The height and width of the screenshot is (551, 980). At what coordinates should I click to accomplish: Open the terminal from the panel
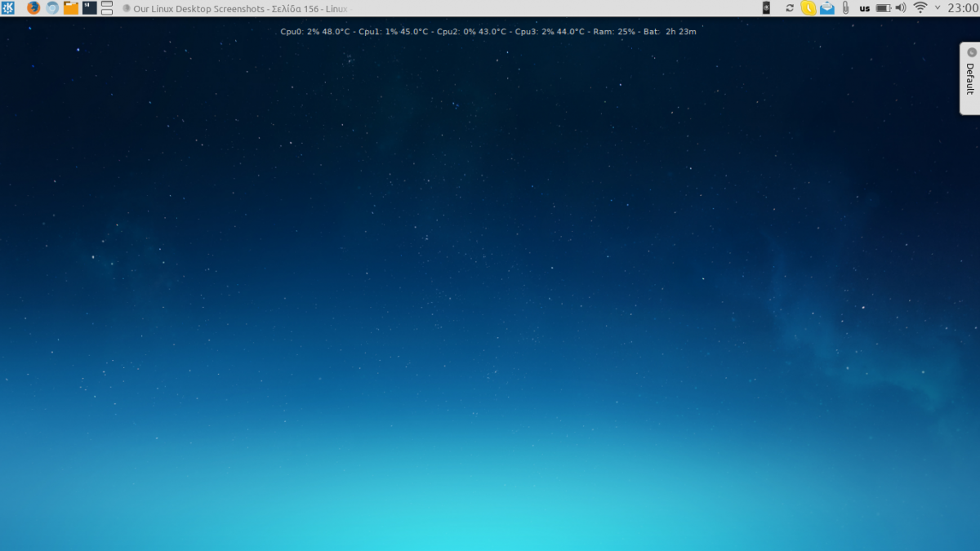tap(90, 8)
